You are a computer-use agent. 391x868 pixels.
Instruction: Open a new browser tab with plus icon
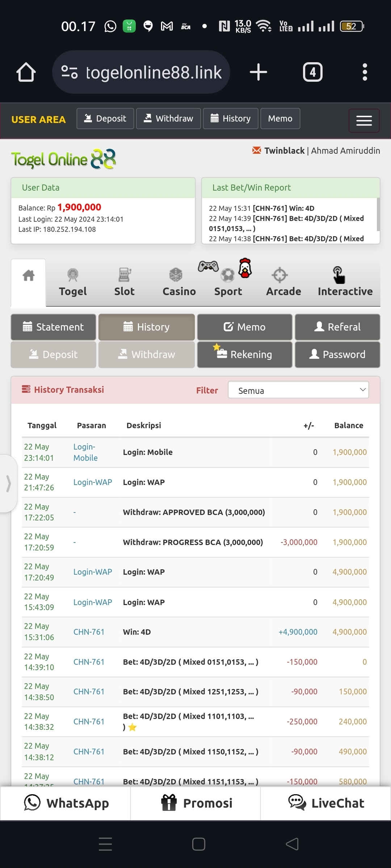[258, 72]
